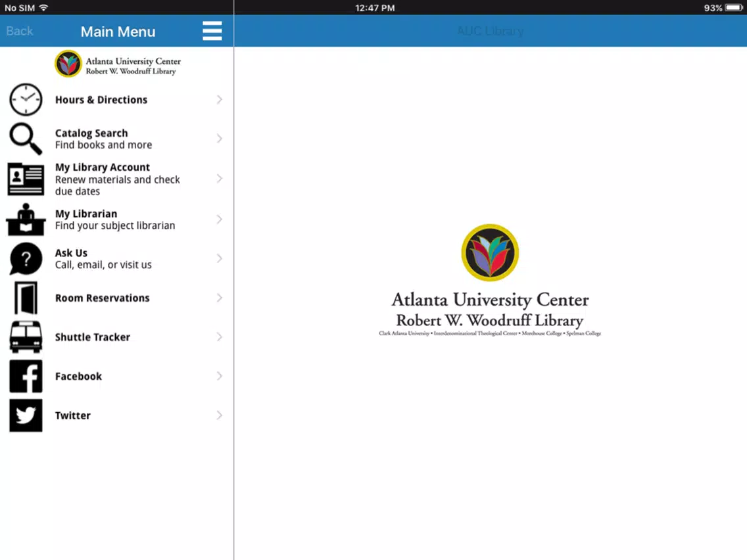This screenshot has height=560, width=747.
Task: Tap the member colleges line under the logo
Action: tap(490, 333)
